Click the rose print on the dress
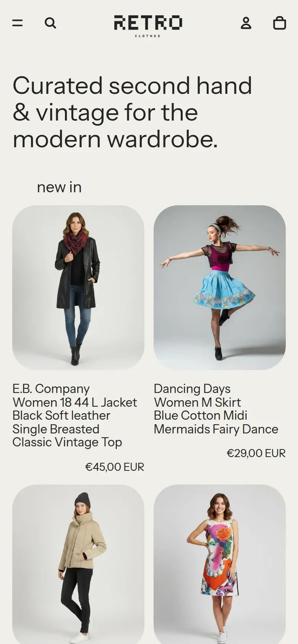The width and height of the screenshot is (298, 644). 224,534
